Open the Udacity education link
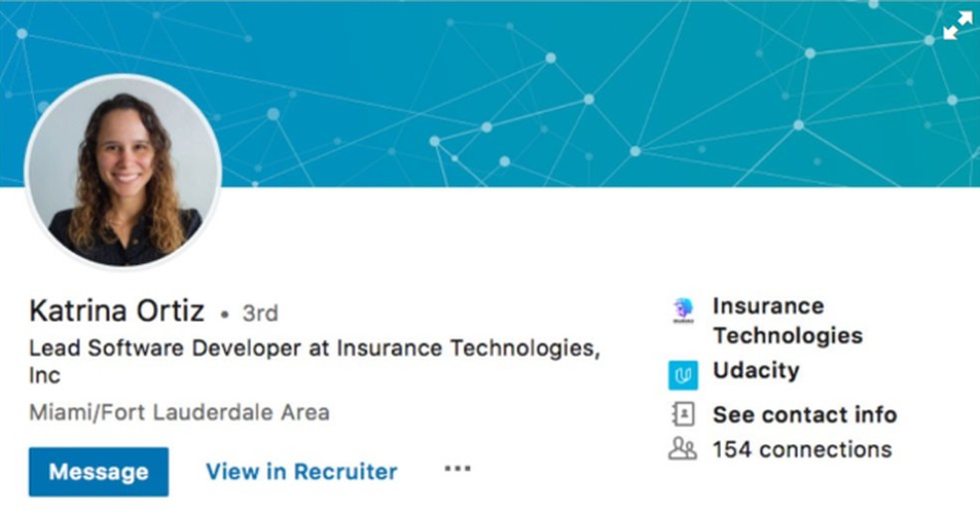This screenshot has width=980, height=514. 756,371
